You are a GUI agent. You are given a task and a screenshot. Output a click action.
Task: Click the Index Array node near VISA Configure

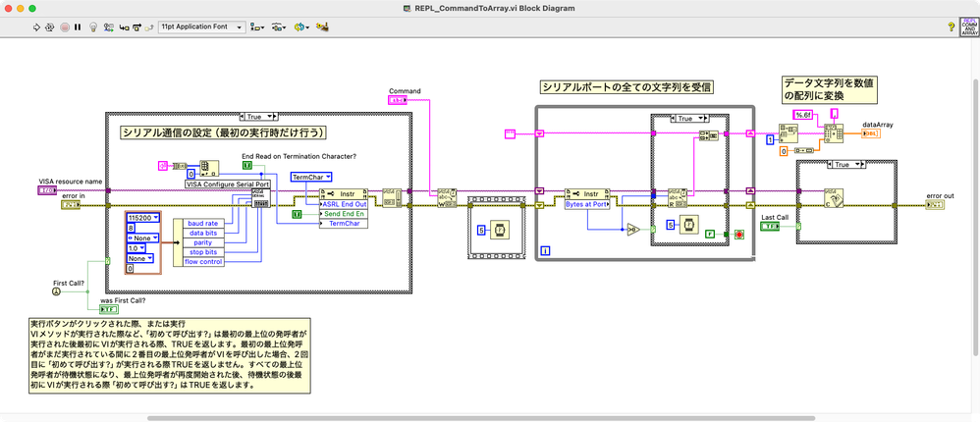click(209, 169)
